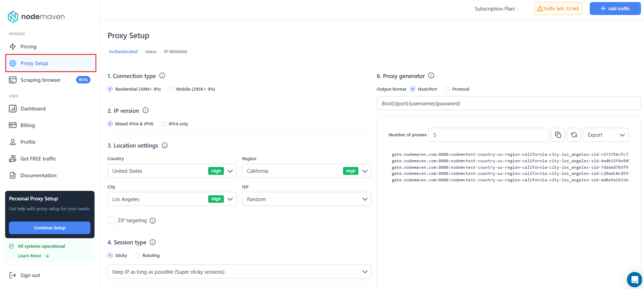The height and width of the screenshot is (289, 644).
Task: Click the ZIP targeting info icon
Action: [153, 220]
